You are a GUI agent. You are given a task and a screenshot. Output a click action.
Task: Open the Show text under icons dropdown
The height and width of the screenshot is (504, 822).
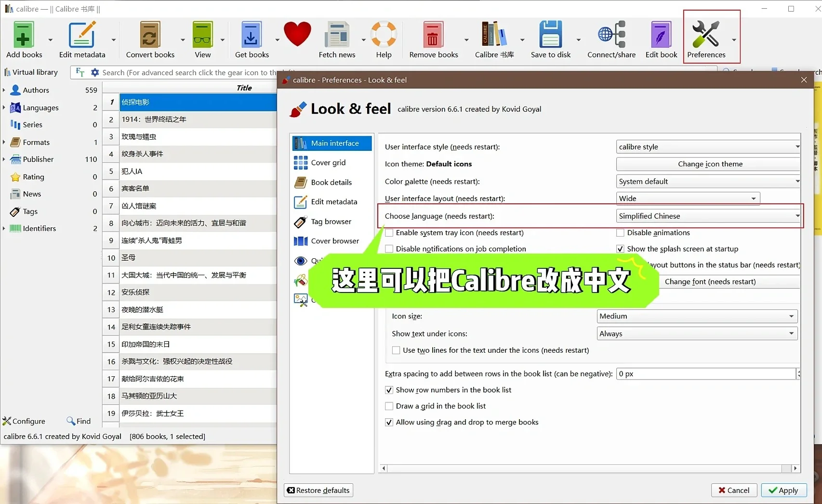click(x=697, y=333)
